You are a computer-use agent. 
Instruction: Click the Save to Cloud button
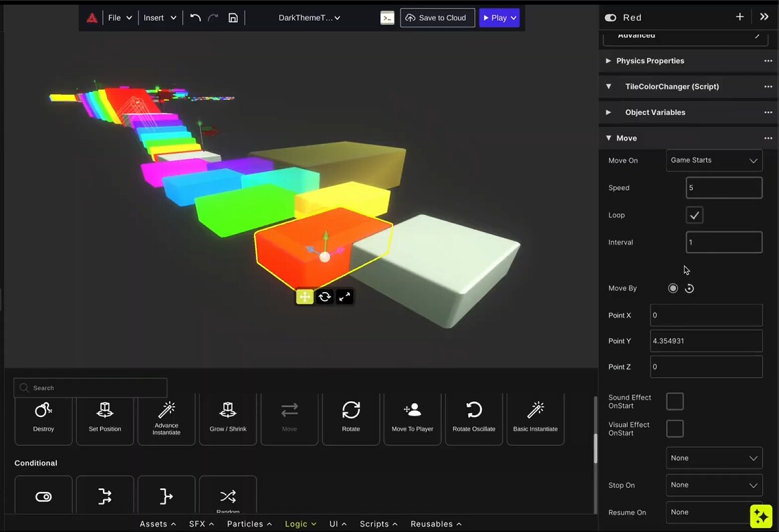(437, 18)
